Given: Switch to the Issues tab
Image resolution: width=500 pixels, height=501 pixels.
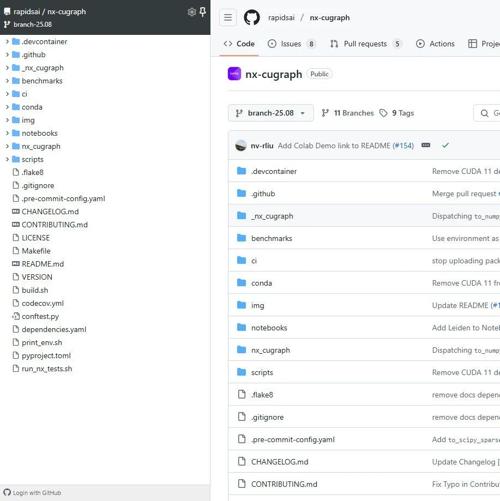Looking at the screenshot, I should click(292, 44).
